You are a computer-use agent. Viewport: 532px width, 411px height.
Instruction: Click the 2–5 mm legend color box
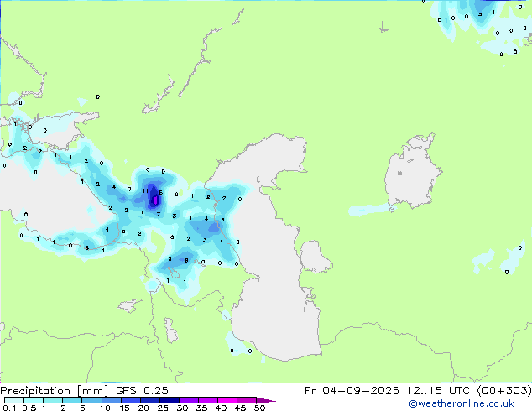point(72,400)
